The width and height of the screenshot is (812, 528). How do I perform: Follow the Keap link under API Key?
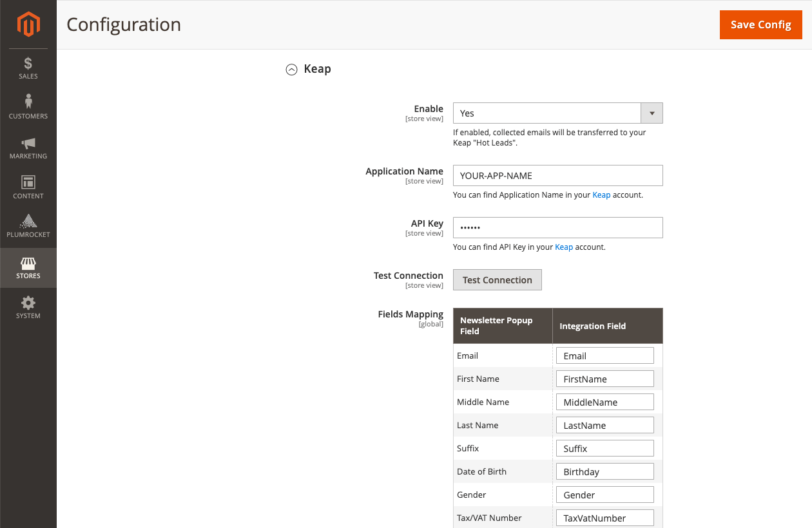point(564,247)
